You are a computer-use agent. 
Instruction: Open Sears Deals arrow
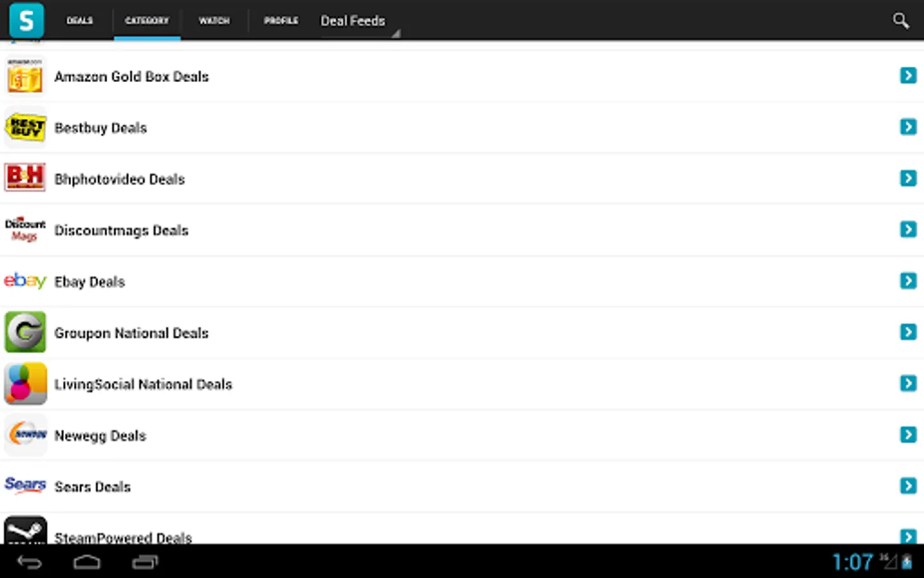click(x=908, y=486)
